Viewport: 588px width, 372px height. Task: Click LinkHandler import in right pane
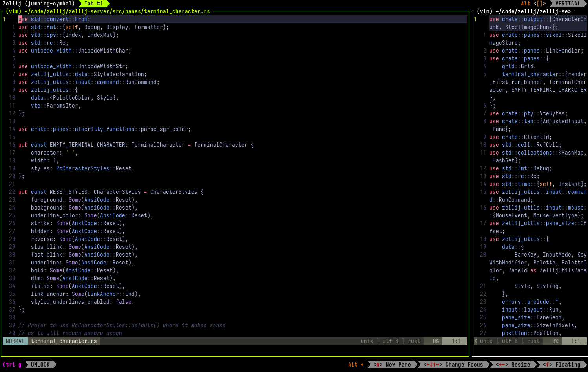click(x=563, y=51)
